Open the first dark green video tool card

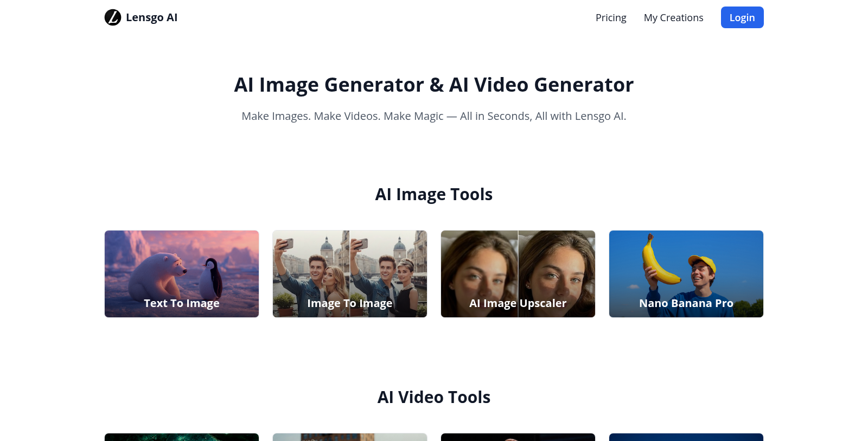click(x=182, y=437)
